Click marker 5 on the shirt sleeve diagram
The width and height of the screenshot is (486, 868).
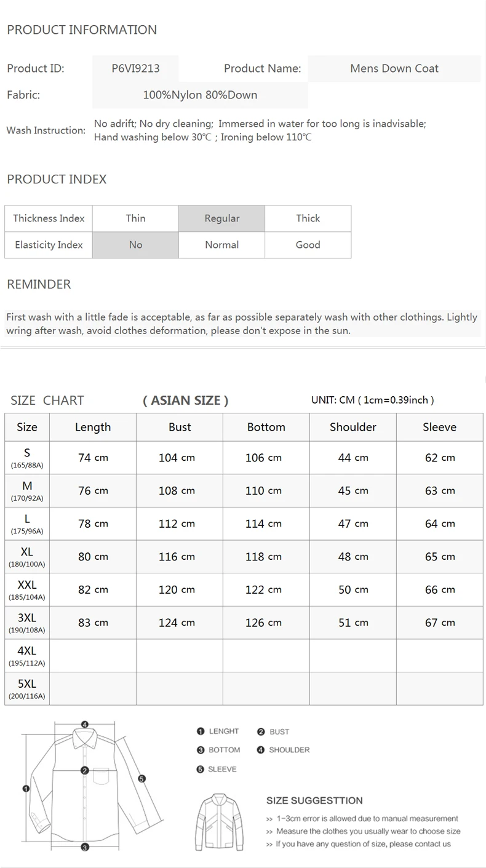pyautogui.click(x=141, y=778)
